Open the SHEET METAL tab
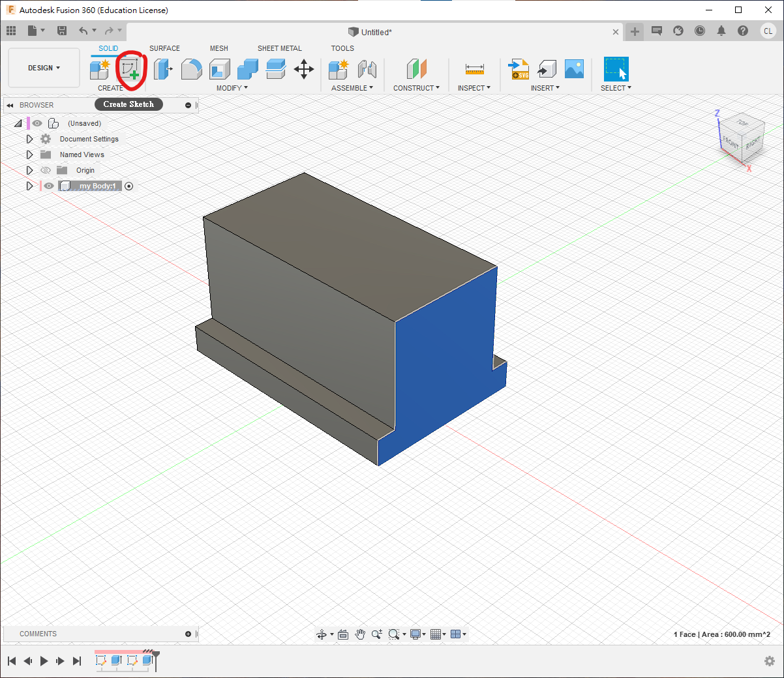This screenshot has width=784, height=678. [279, 48]
